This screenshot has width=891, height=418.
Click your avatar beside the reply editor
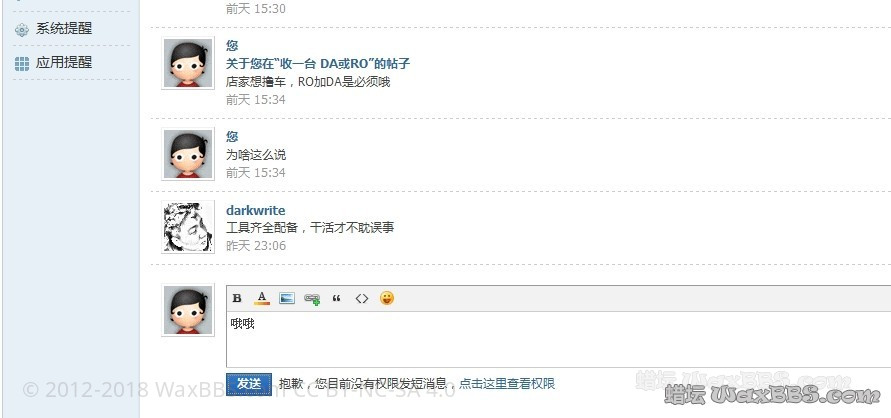188,310
